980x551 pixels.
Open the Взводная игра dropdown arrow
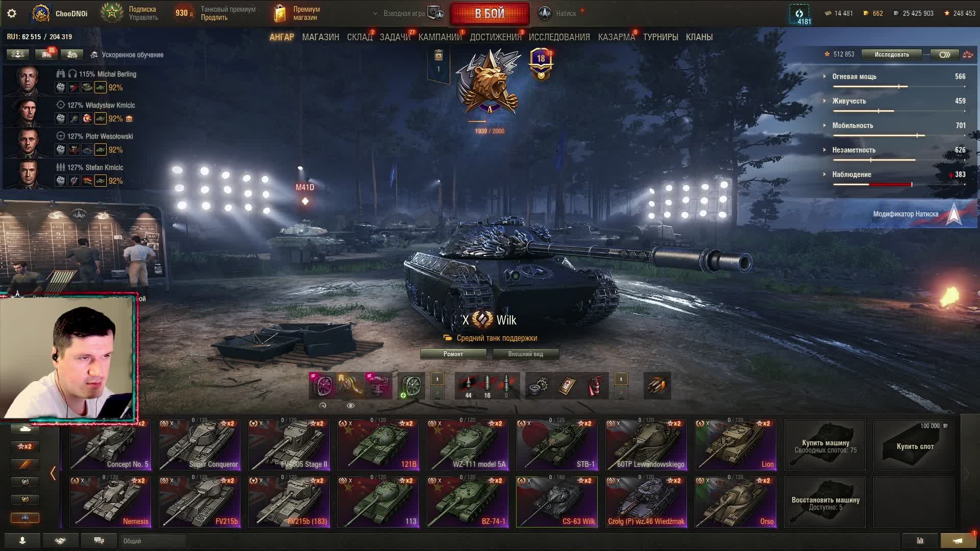(376, 13)
